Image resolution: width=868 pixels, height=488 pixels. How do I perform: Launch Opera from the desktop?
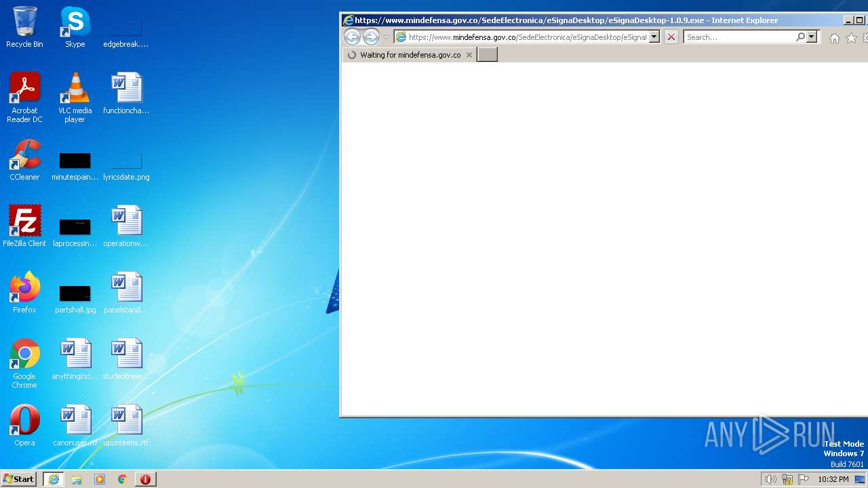pyautogui.click(x=24, y=426)
